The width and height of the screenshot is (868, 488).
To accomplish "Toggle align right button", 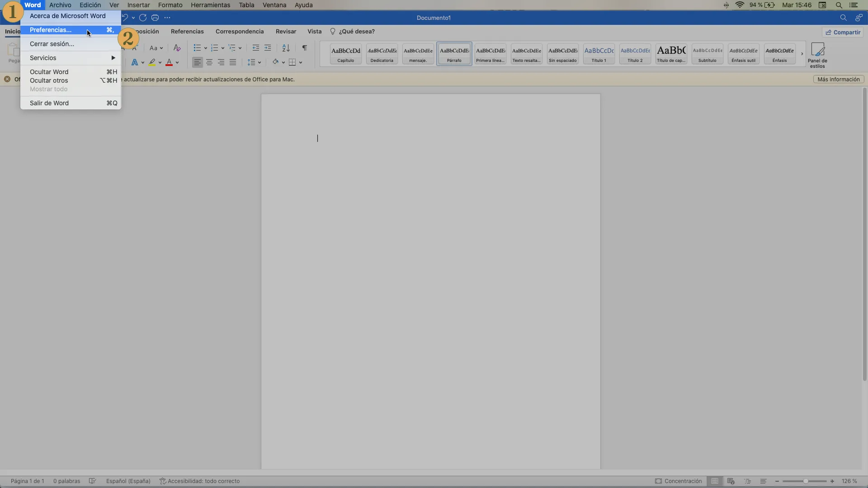I will (x=221, y=62).
